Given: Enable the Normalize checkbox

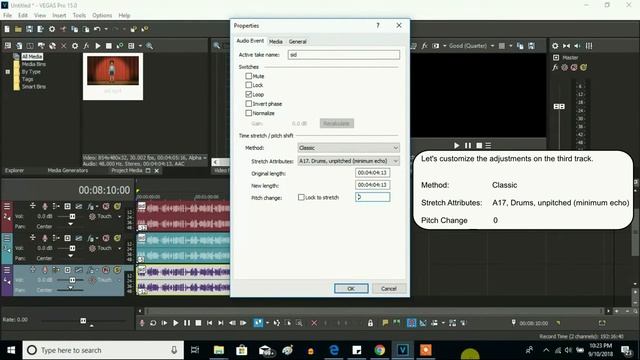Looking at the screenshot, I should click(249, 113).
